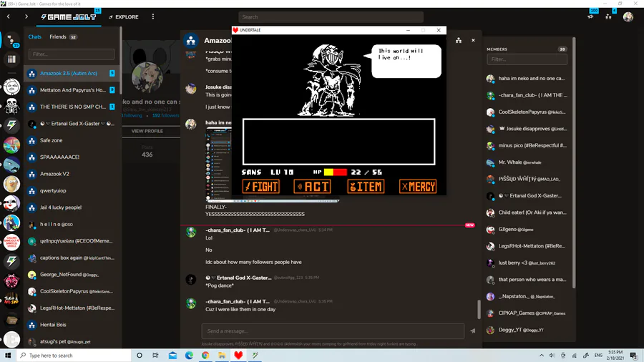
Task: Click ITEM button in Undertale window
Action: pyautogui.click(x=366, y=187)
